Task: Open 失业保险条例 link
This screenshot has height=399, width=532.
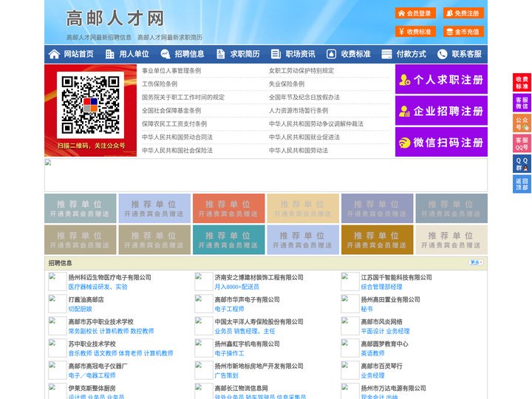Action: (x=287, y=83)
